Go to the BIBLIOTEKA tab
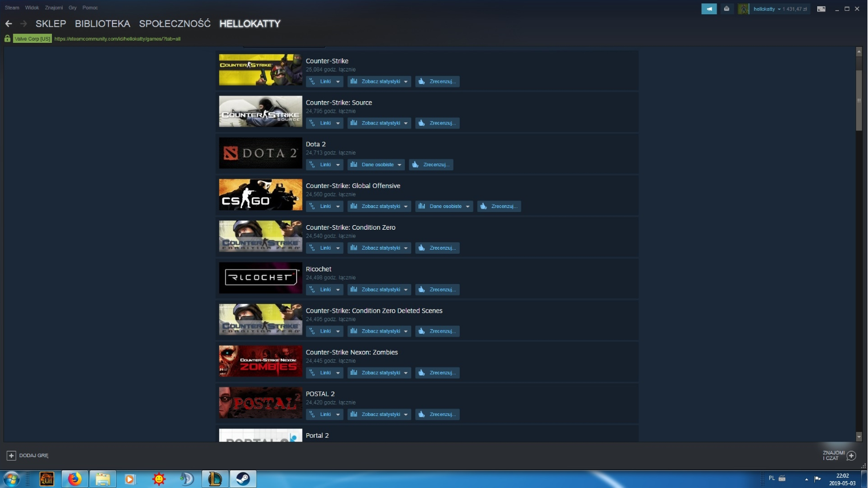Screen dimensions: 868x488 (x=102, y=23)
